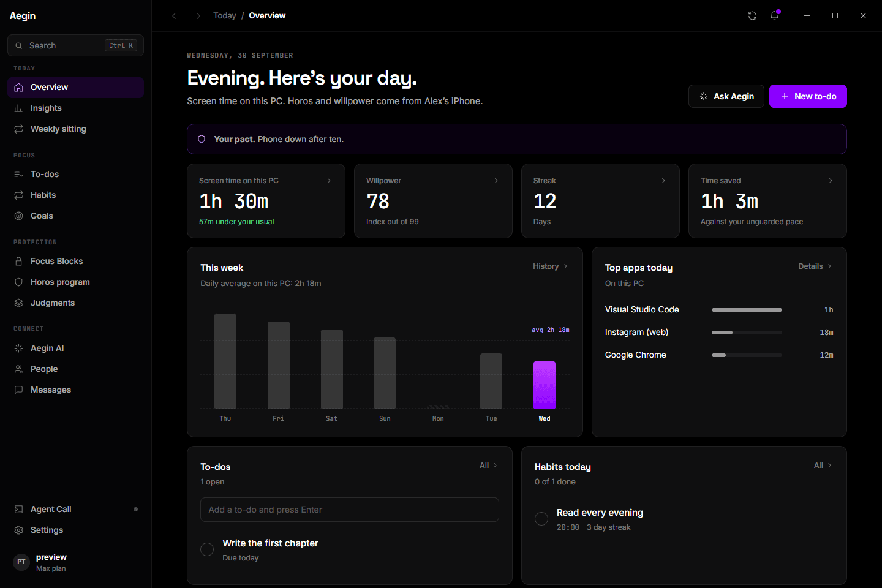Viewport: 882px width, 588px height.
Task: Click the To-dos list icon
Action: 19,175
